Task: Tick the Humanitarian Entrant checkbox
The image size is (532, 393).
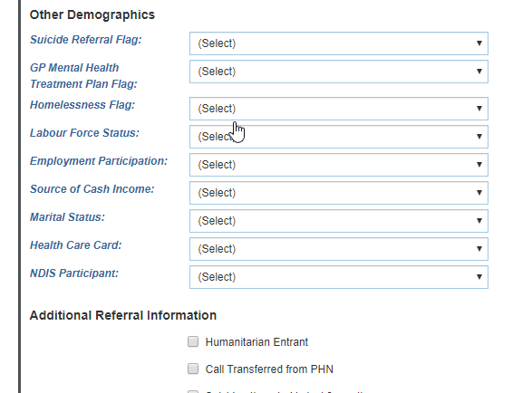Action: [193, 341]
